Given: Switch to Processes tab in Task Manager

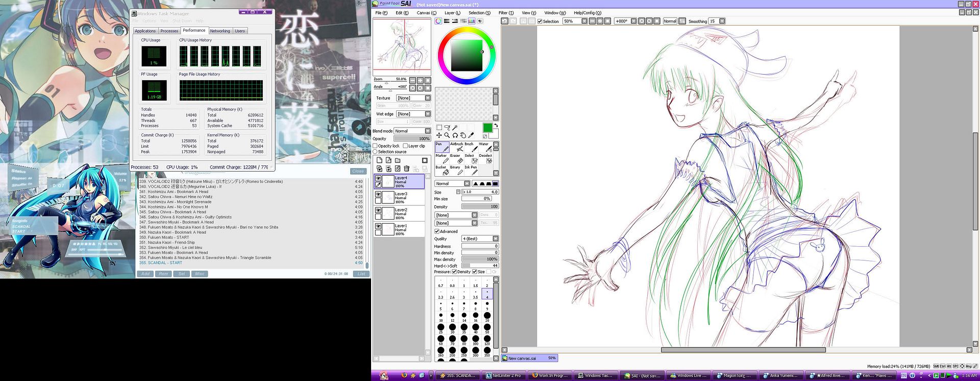Looking at the screenshot, I should pos(169,31).
